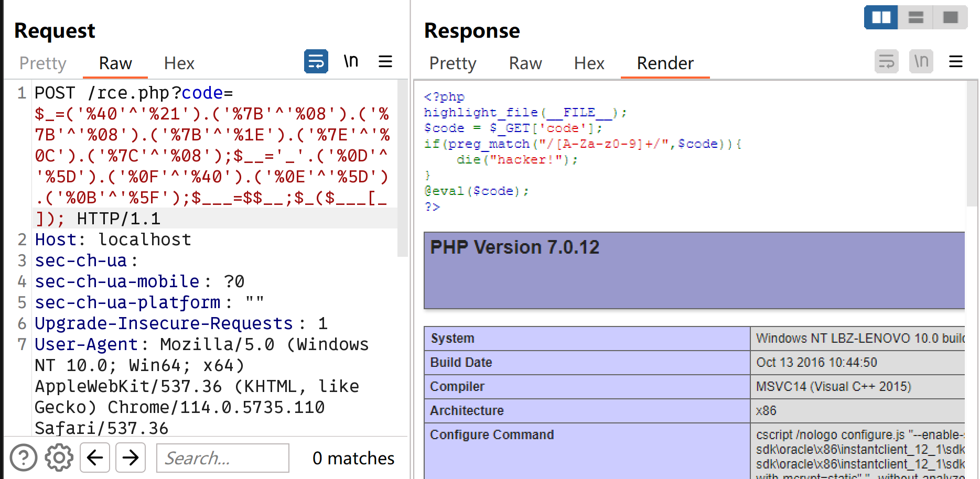Click the 'x86' architecture value
The image size is (980, 479).
766,411
